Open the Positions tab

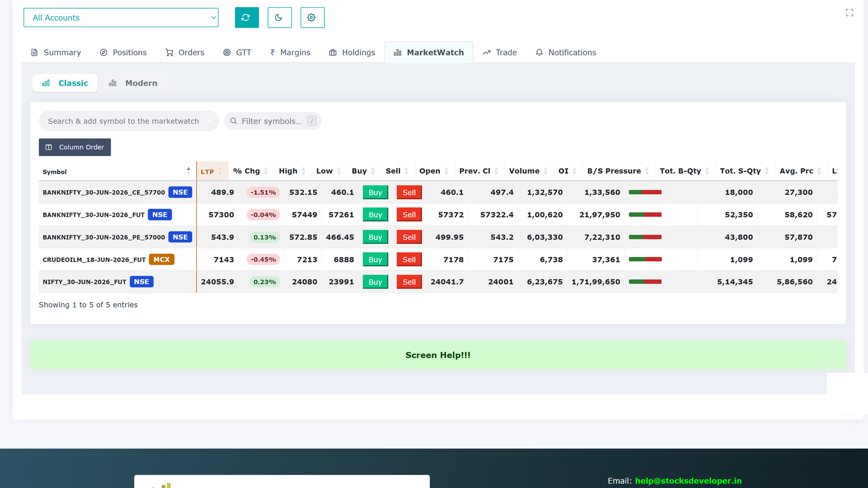(123, 53)
